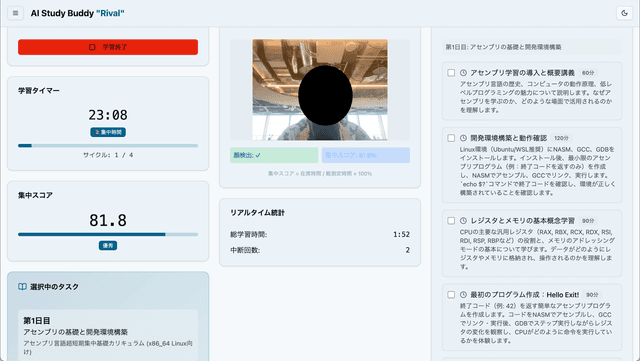Screen dimensions: 640x361
Task: Click the 優秀 badge under the focus score
Action: click(x=108, y=245)
